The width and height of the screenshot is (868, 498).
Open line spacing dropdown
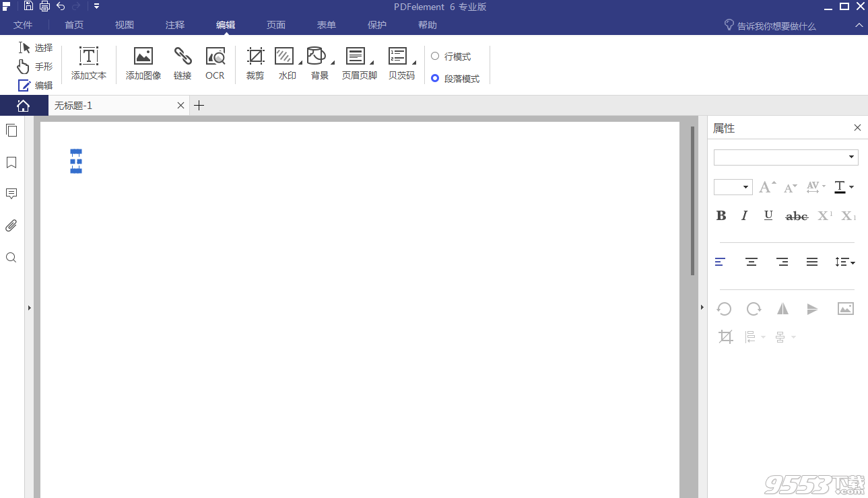click(x=844, y=262)
